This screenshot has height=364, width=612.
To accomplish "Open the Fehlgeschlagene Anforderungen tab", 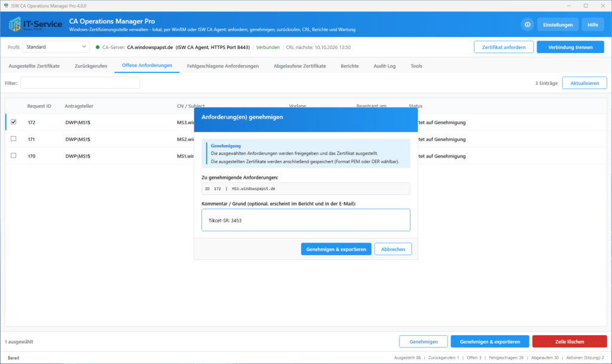I will pos(222,66).
